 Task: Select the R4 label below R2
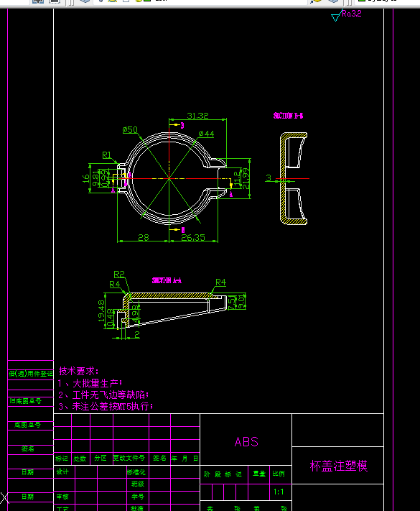(x=115, y=285)
